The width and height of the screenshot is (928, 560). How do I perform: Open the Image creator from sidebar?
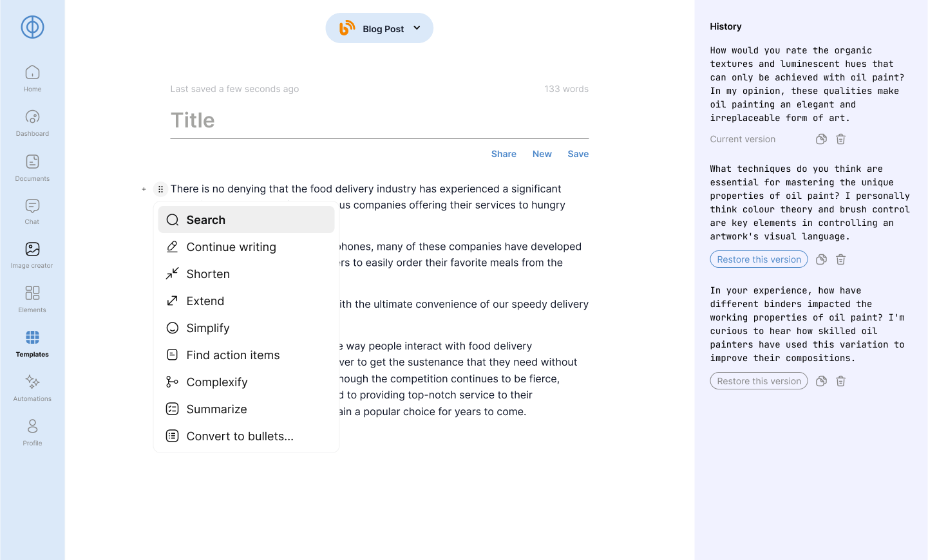(x=32, y=255)
